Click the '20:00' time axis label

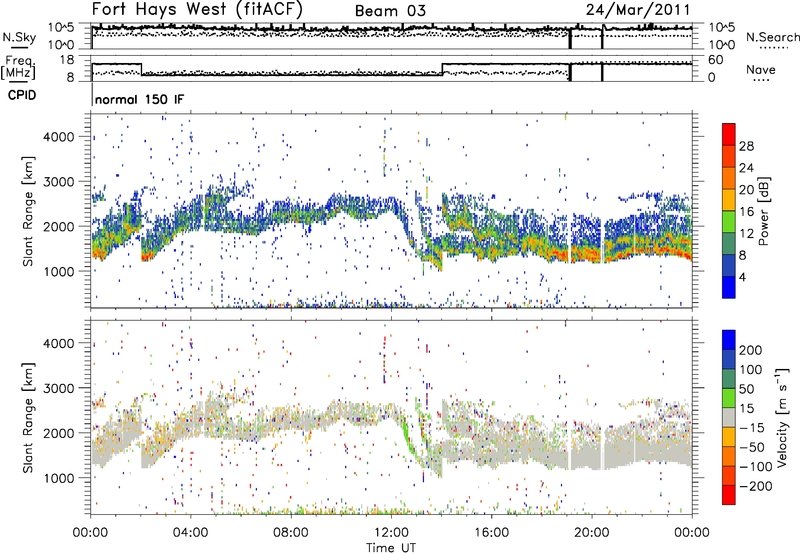(x=592, y=533)
